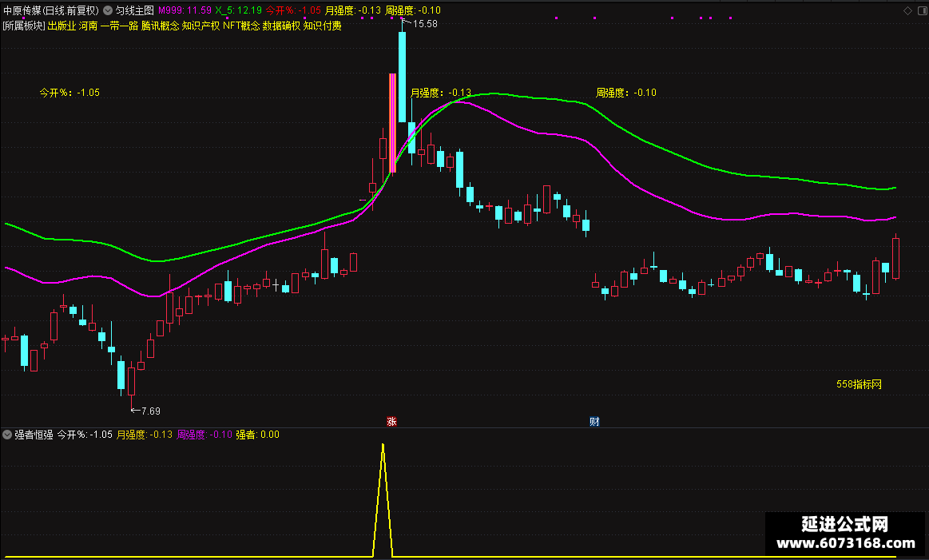This screenshot has height=560, width=929.
Task: Click the 15.58 high price label
Action: 425,24
